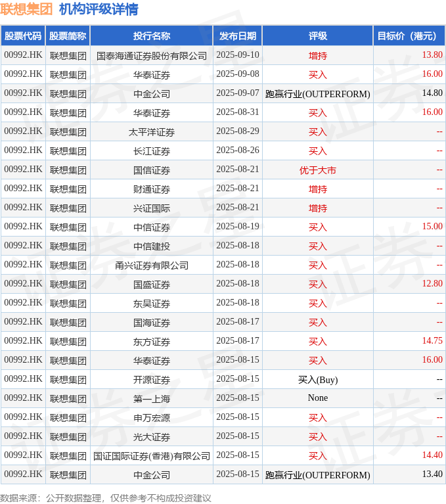Image resolution: width=446 pixels, height=504 pixels.
Task: Click 太平洋证券 cell
Action: (152, 132)
